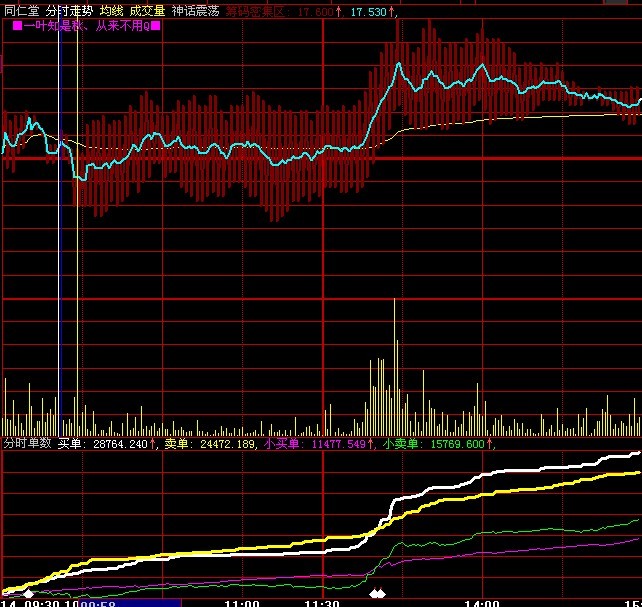This screenshot has height=607, width=642.
Task: Select the 神话震荡 indicator label
Action: 195,11
